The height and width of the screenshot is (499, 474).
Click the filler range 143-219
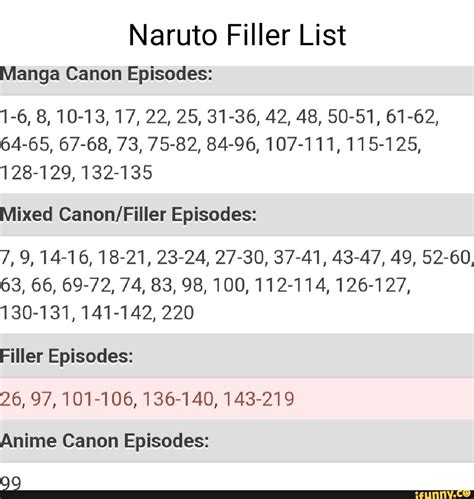click(x=259, y=399)
